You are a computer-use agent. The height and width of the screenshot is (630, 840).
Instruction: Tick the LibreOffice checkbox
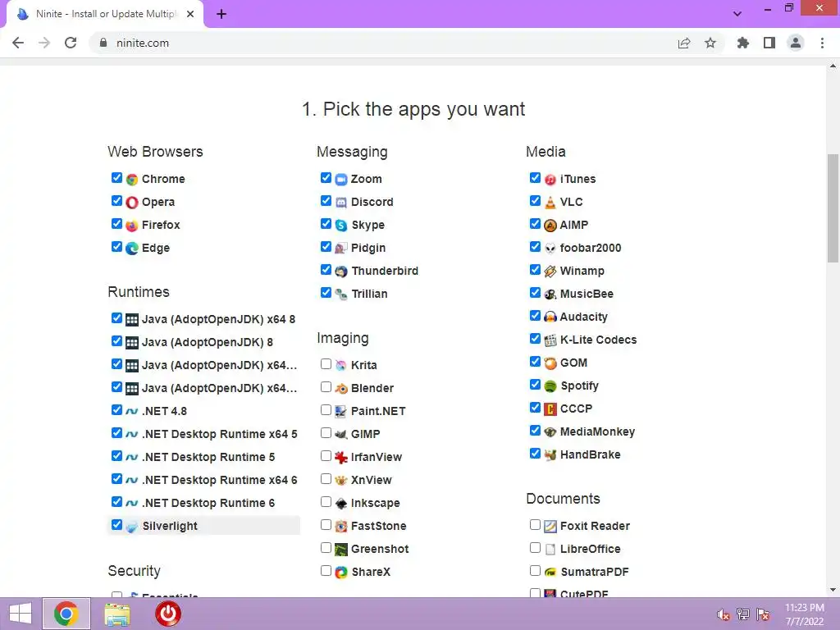535,547
